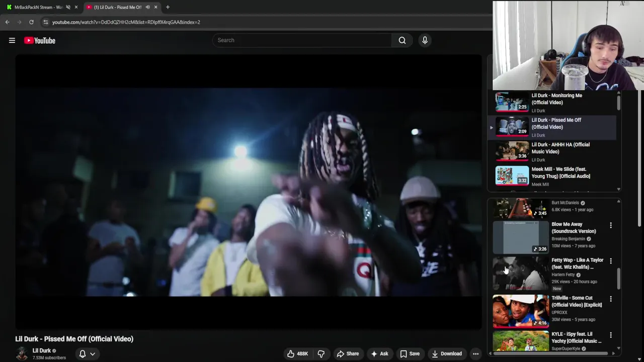Dislike the video
This screenshot has height=362, width=644.
click(321, 354)
